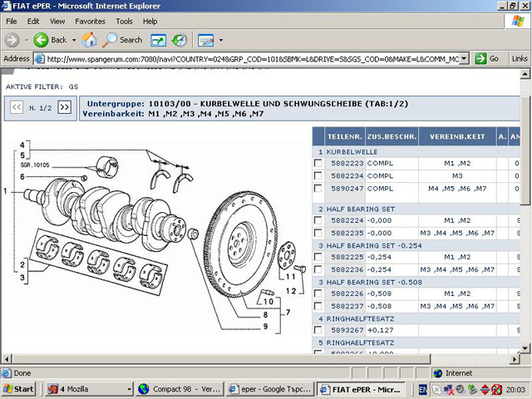Open the Search pane in toolbar
The image size is (532, 399).
click(122, 40)
